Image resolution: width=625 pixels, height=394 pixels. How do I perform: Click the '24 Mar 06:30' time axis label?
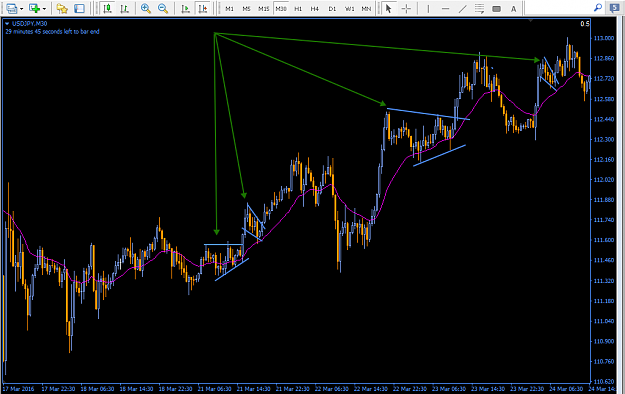pos(566,389)
